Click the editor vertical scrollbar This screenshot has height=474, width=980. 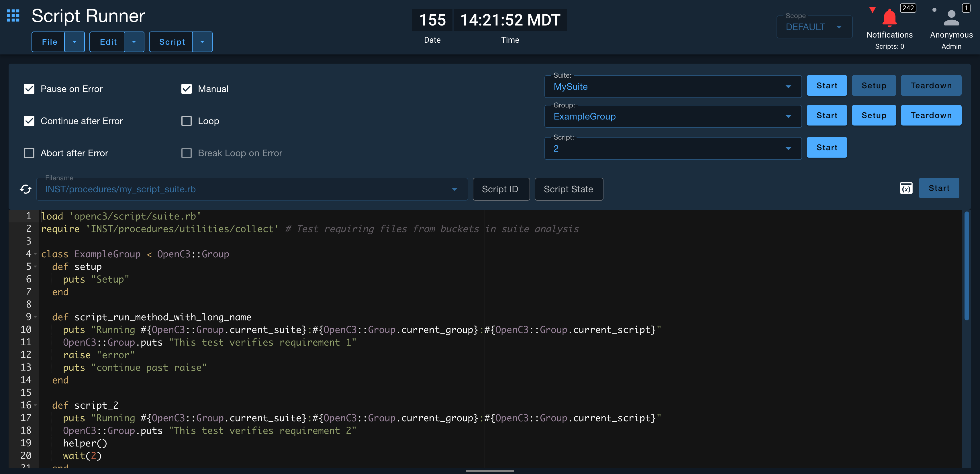966,266
